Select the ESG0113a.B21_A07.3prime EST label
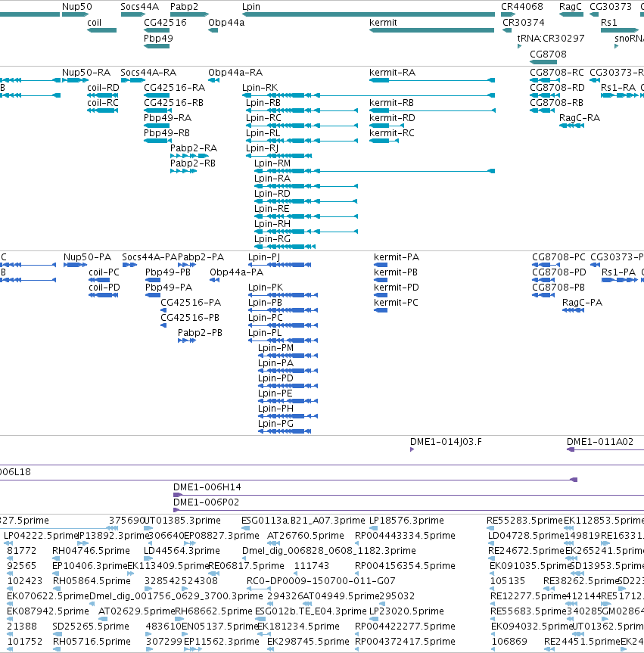644x653 pixels. [303, 521]
